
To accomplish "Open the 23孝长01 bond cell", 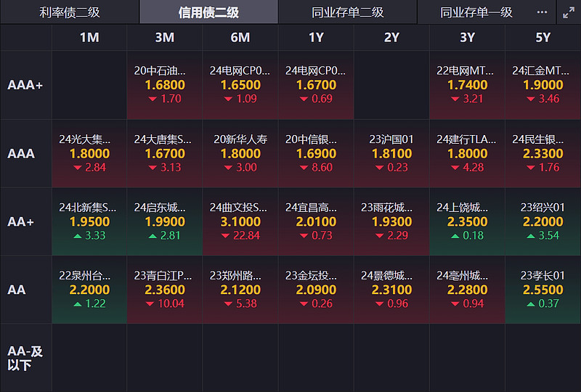I will point(543,290).
